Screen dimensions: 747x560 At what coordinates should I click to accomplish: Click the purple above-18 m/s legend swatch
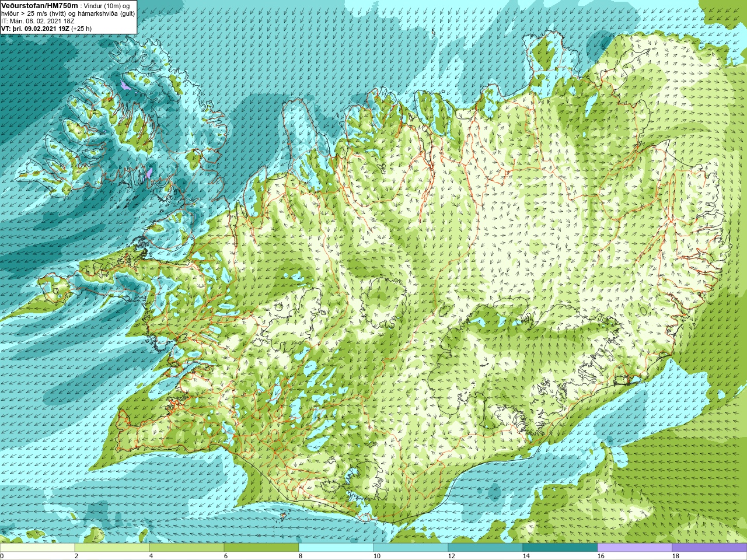pyautogui.click(x=710, y=548)
